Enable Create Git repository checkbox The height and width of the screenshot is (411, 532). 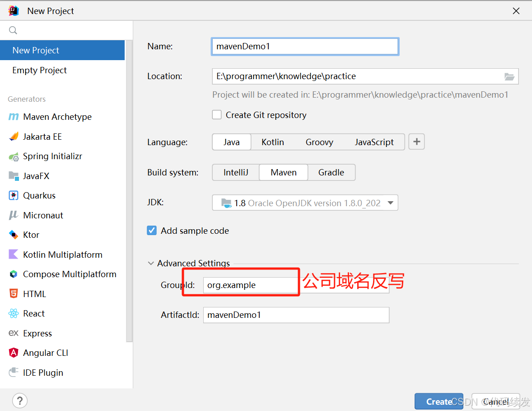click(217, 115)
